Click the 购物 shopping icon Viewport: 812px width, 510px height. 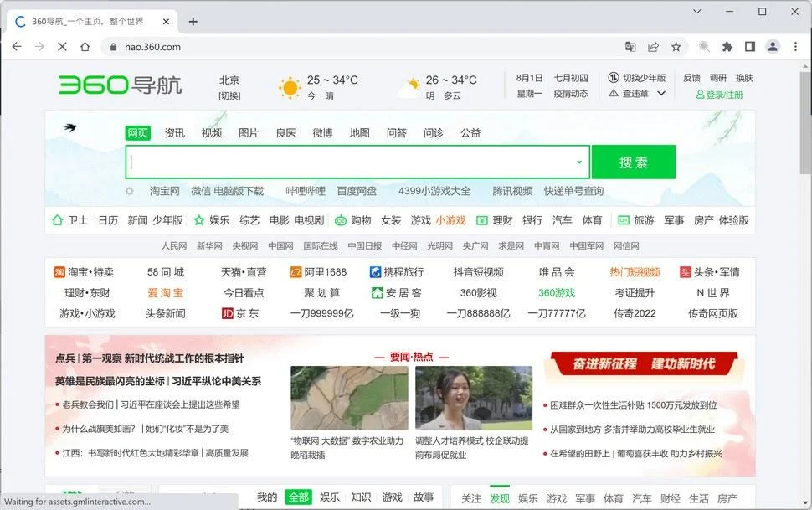[x=340, y=220]
